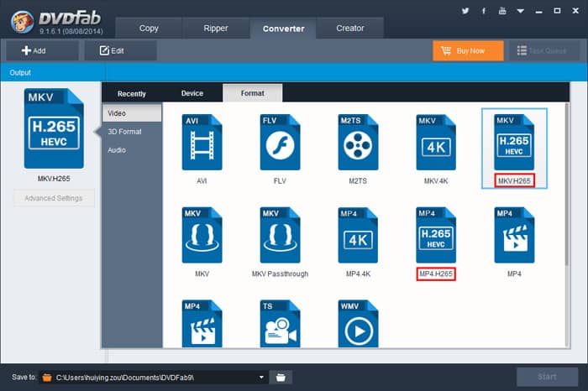
Task: Switch to the Device tab
Action: pyautogui.click(x=192, y=93)
